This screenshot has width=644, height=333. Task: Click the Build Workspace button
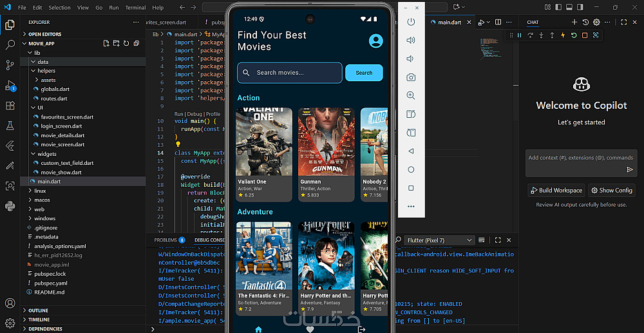[556, 190]
